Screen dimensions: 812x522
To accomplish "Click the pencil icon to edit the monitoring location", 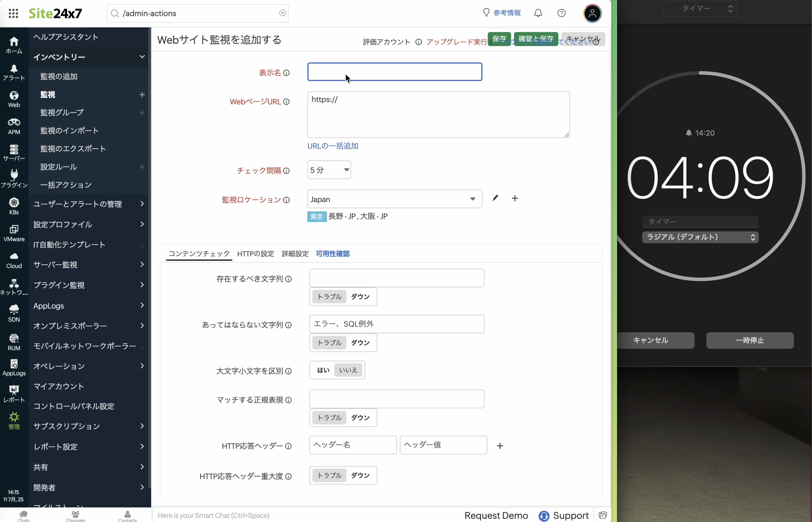I will (495, 198).
